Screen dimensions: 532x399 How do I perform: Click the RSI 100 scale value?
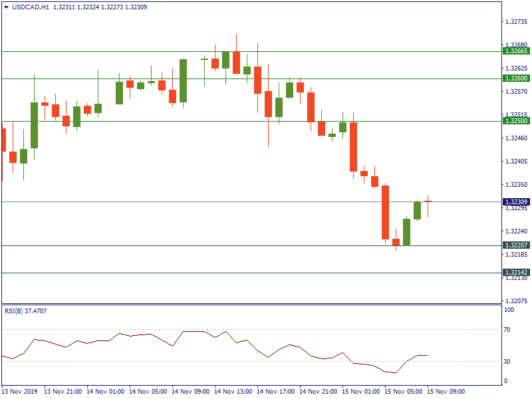pyautogui.click(x=510, y=310)
